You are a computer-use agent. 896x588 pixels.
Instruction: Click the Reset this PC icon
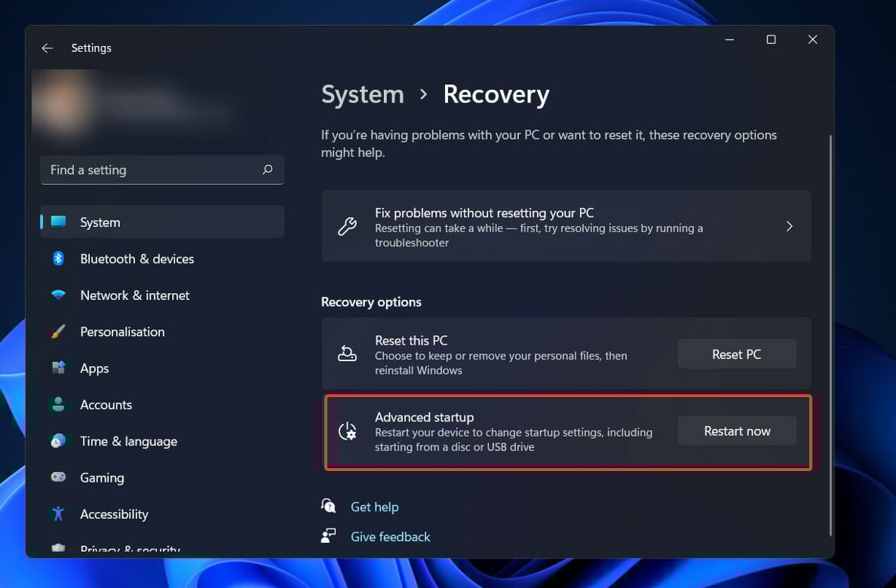click(x=348, y=354)
